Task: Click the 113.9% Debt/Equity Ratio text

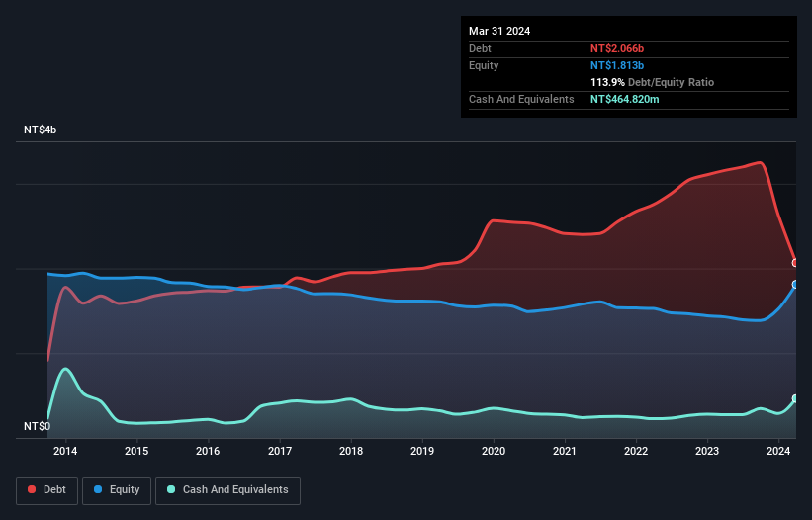Action: pos(652,82)
